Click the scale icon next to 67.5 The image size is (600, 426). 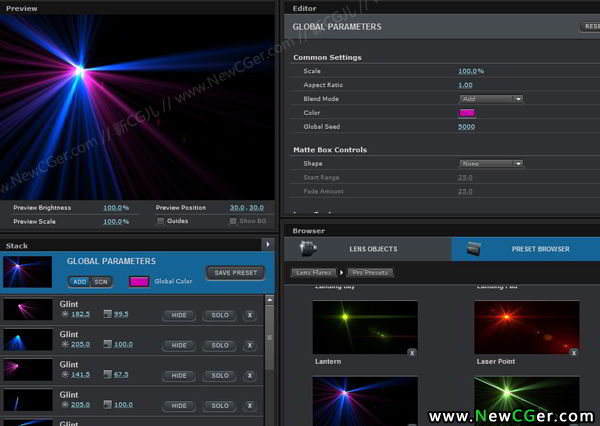(x=108, y=374)
